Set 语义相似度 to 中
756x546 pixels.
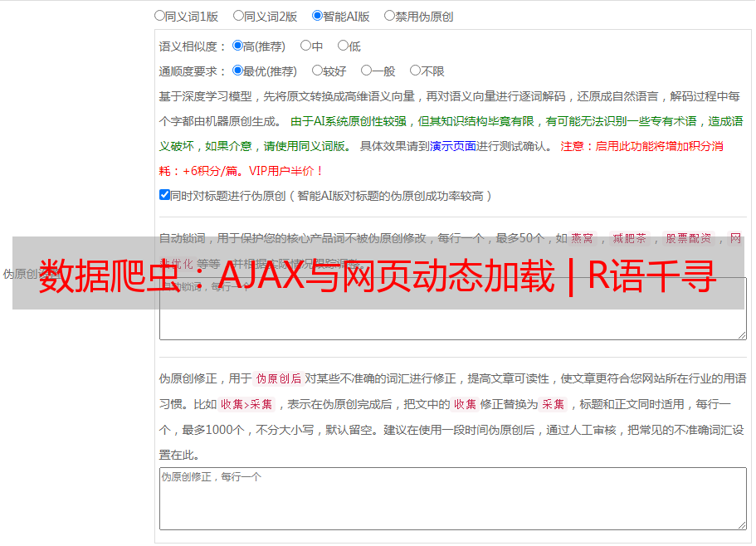305,46
